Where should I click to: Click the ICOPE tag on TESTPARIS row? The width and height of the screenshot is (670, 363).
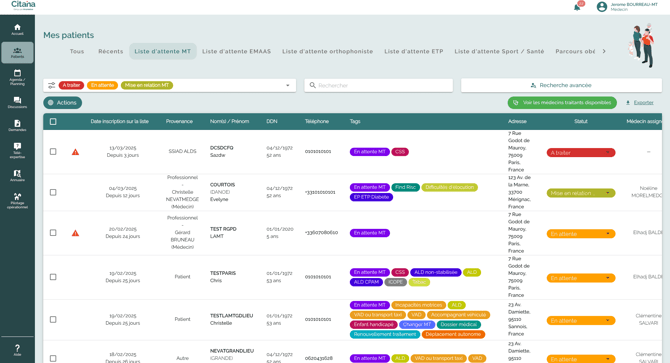pos(395,282)
